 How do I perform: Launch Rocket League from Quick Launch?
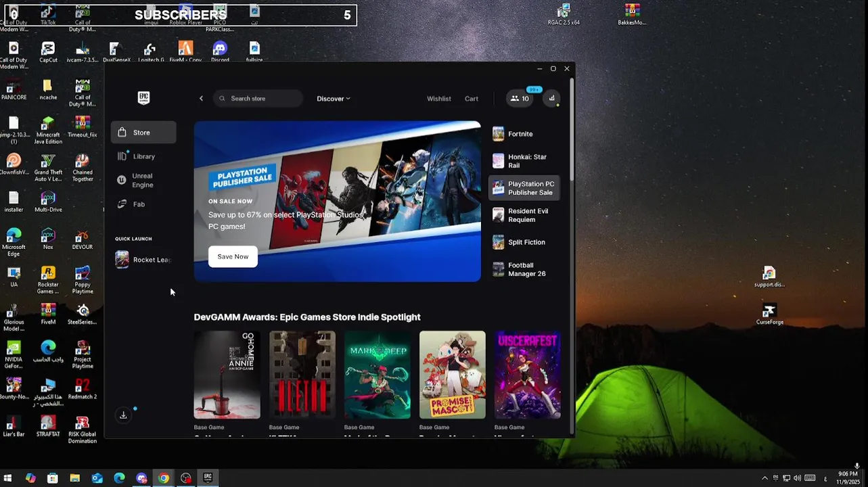pos(143,260)
